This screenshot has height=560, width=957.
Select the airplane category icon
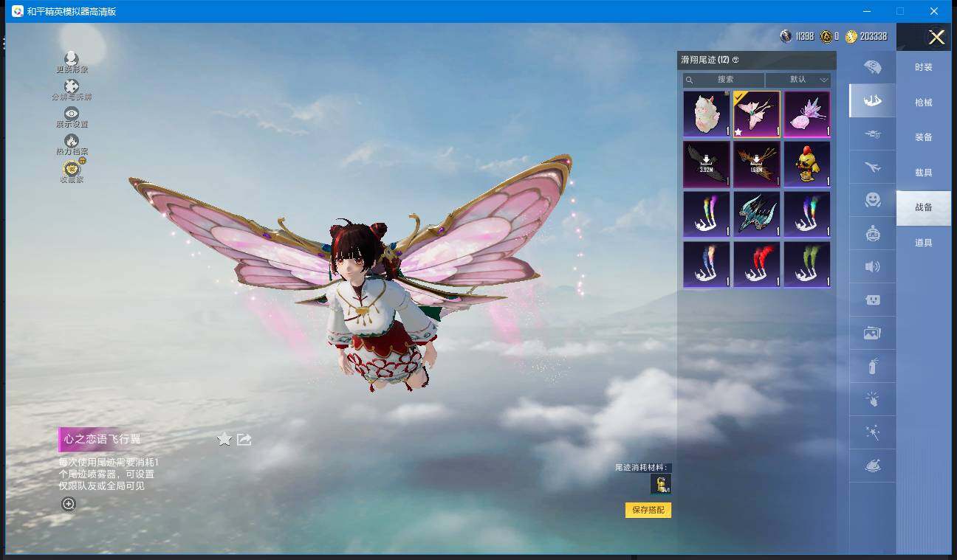[872, 167]
